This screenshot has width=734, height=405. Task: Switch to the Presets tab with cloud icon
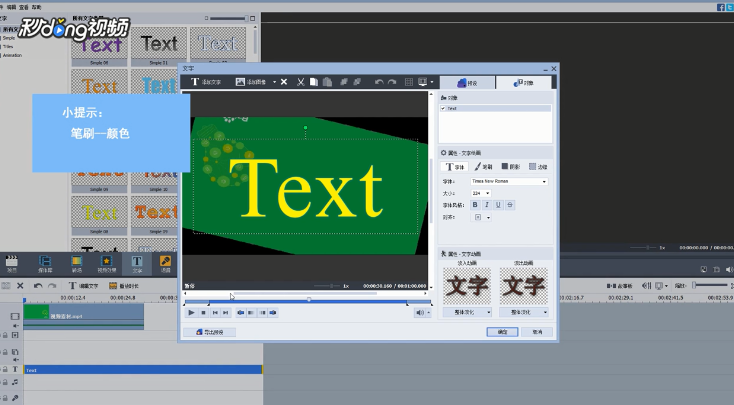pyautogui.click(x=467, y=83)
